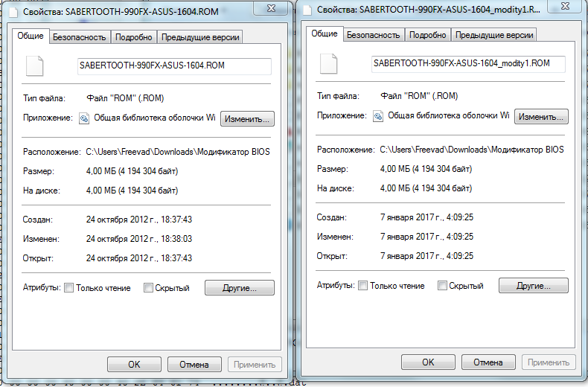Click location path in modity1.ROM window
The height and width of the screenshot is (387, 588).
[x=472, y=150]
